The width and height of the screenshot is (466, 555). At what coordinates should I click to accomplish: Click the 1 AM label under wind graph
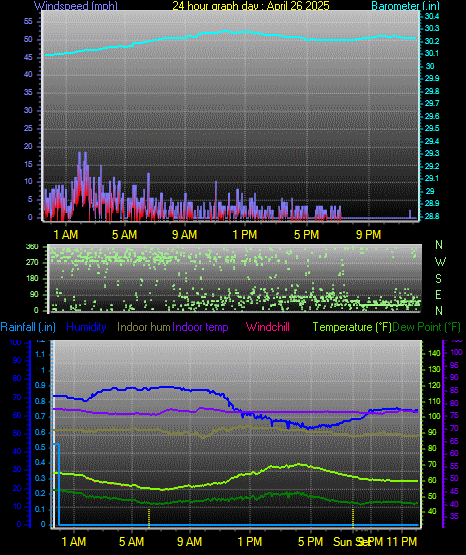tap(65, 235)
